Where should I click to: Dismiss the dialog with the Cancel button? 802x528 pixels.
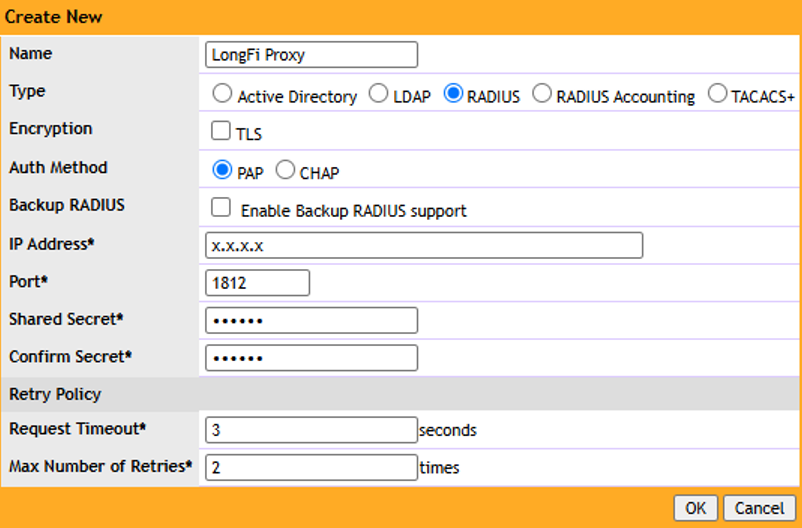point(760,508)
